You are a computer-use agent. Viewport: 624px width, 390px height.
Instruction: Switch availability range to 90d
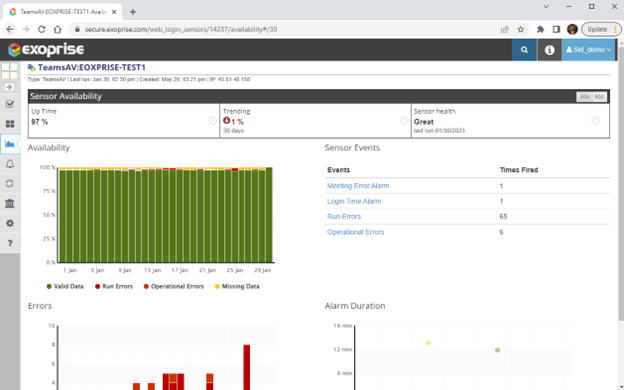[599, 97]
